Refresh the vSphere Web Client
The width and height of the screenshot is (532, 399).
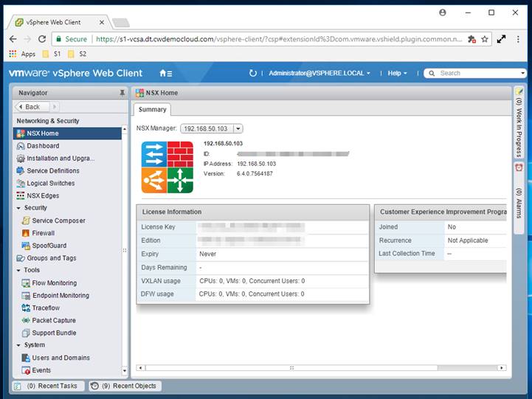(x=253, y=73)
